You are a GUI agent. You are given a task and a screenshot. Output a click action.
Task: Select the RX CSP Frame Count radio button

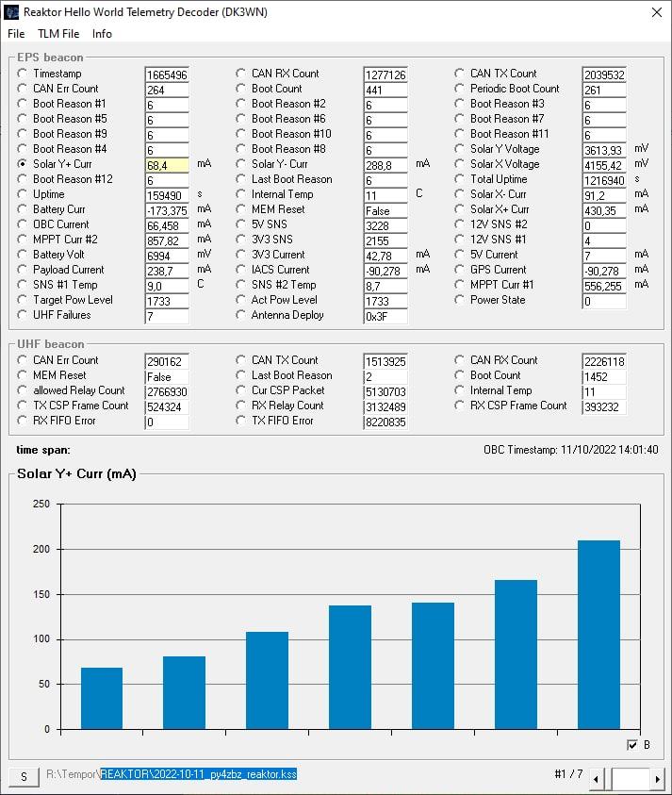(459, 406)
